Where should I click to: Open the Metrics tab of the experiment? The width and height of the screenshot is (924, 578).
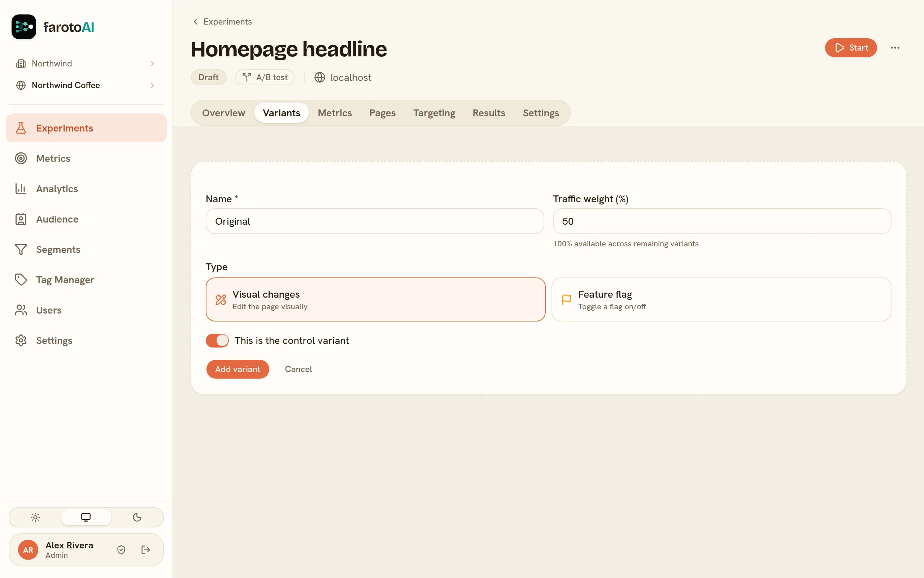(335, 113)
